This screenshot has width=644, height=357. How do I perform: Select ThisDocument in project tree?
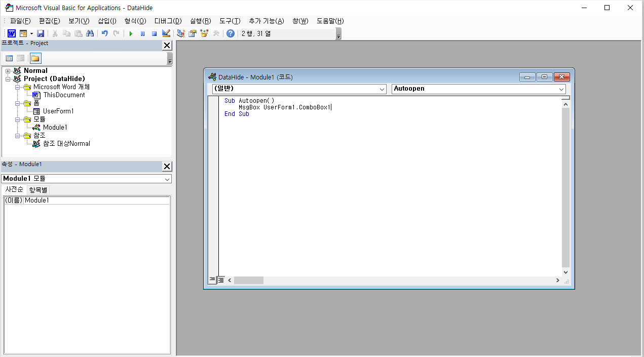pyautogui.click(x=64, y=95)
